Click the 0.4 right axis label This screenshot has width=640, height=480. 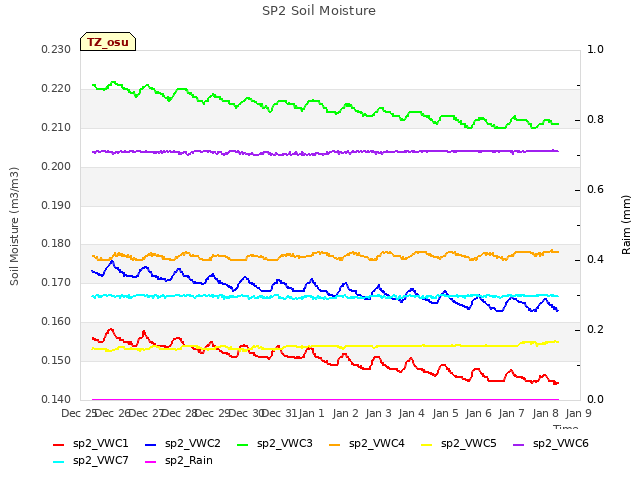[595, 260]
